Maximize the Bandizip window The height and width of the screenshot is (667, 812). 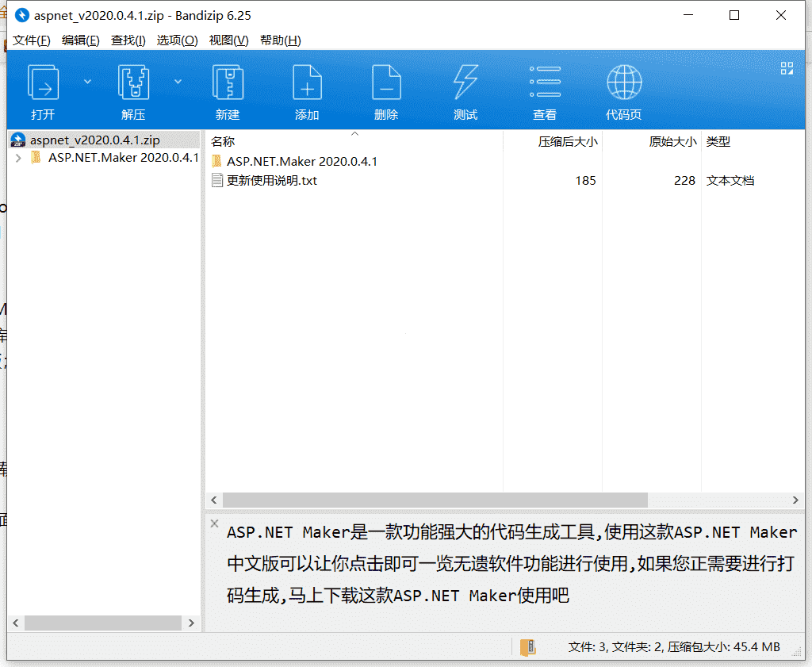733,16
